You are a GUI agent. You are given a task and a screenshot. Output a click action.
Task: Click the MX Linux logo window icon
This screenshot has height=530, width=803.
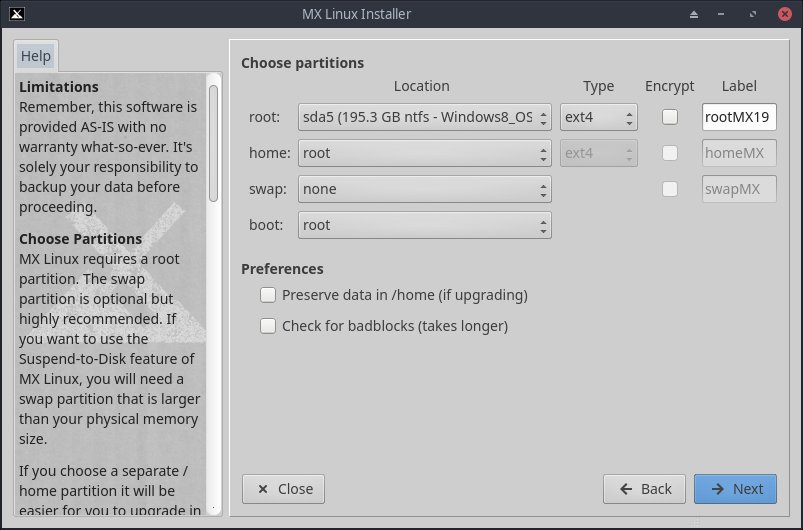click(17, 14)
